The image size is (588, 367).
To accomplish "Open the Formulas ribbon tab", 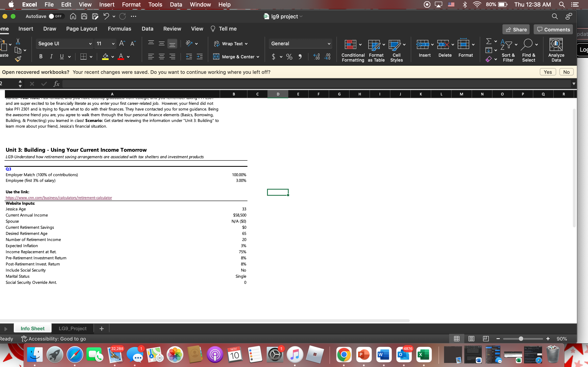I will coord(119,29).
